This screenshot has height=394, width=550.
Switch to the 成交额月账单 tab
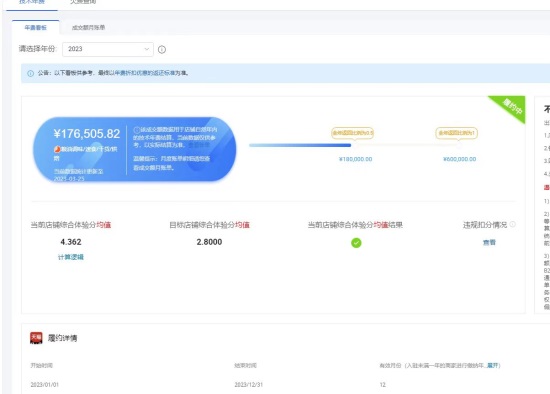point(88,27)
